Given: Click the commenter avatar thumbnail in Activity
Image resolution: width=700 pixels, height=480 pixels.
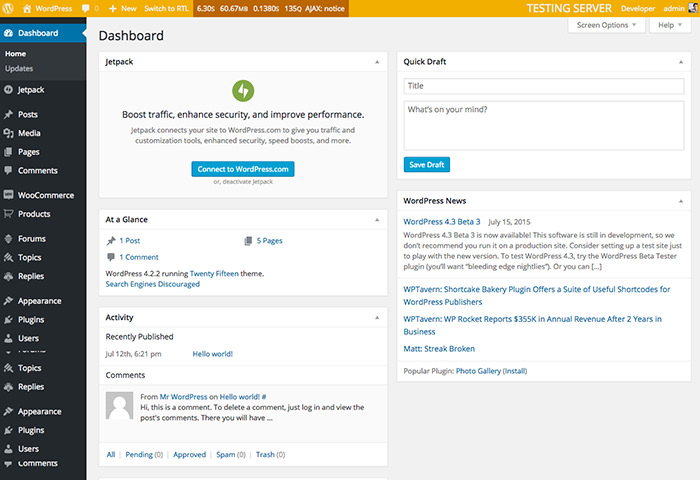Looking at the screenshot, I should click(x=119, y=405).
